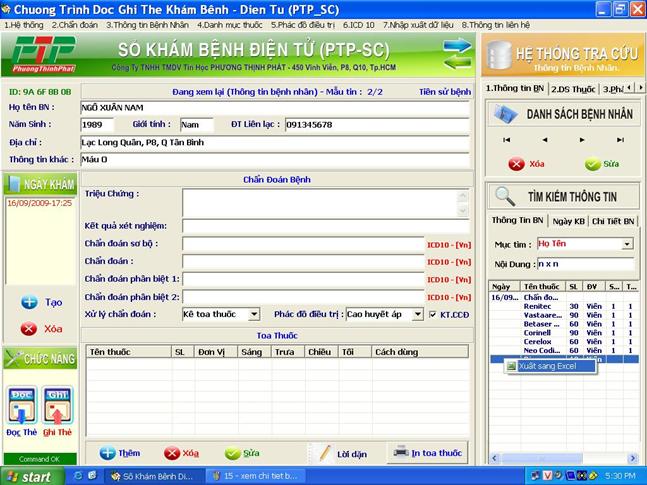Switch to the Ngày KB tab

568,220
